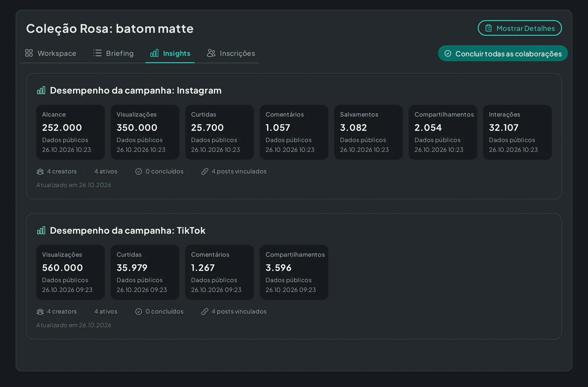
Task: Click the checkmark icon in Concluir button
Action: coord(448,54)
